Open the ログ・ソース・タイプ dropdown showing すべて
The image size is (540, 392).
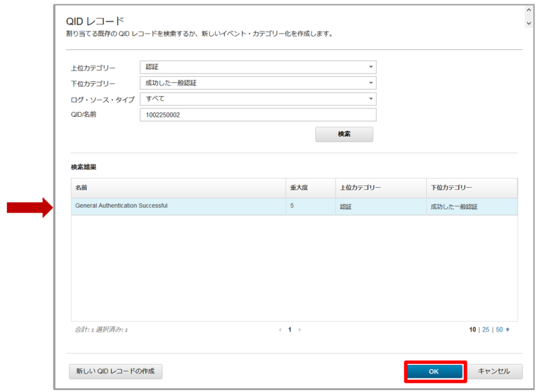(258, 99)
